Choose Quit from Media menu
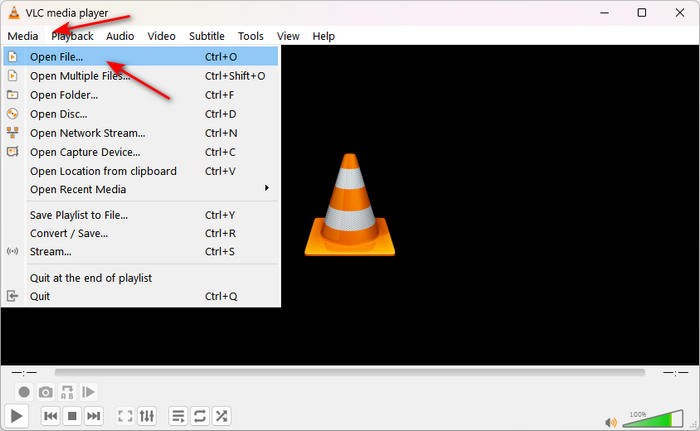 pos(141,296)
